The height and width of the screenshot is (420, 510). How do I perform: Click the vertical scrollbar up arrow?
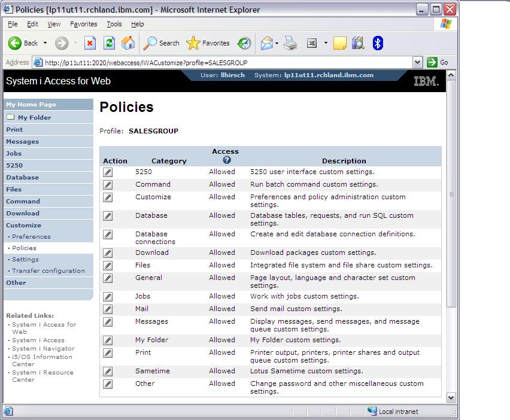(451, 75)
